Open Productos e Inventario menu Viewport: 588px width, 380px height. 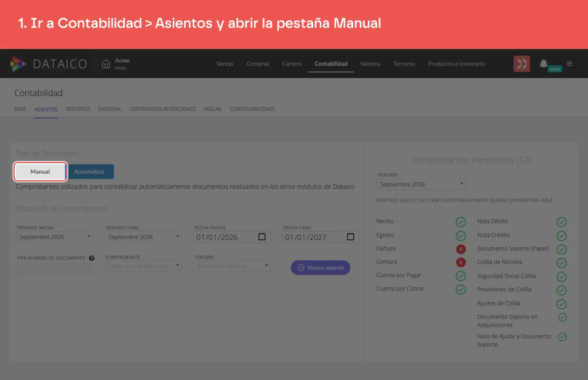pyautogui.click(x=456, y=64)
